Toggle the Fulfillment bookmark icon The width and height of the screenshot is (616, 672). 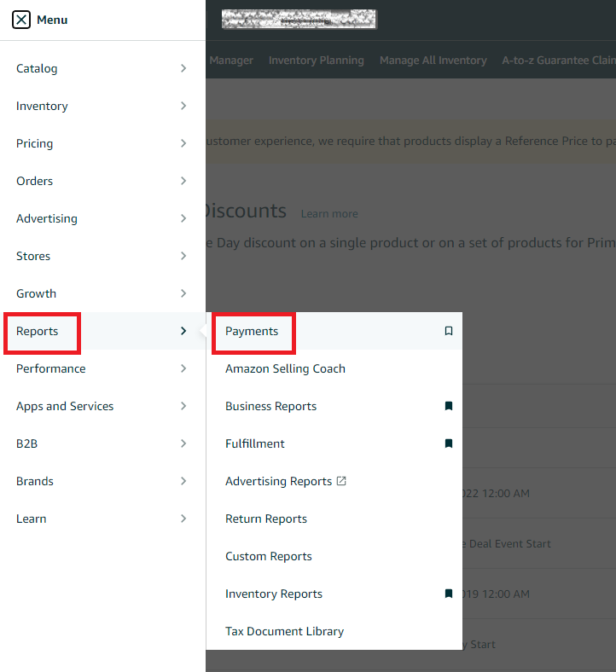pos(449,443)
